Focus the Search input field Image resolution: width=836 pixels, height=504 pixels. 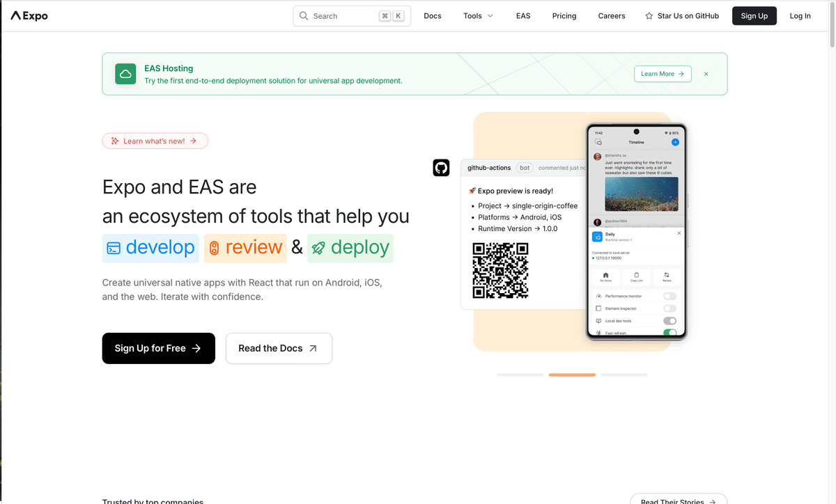tap(352, 16)
